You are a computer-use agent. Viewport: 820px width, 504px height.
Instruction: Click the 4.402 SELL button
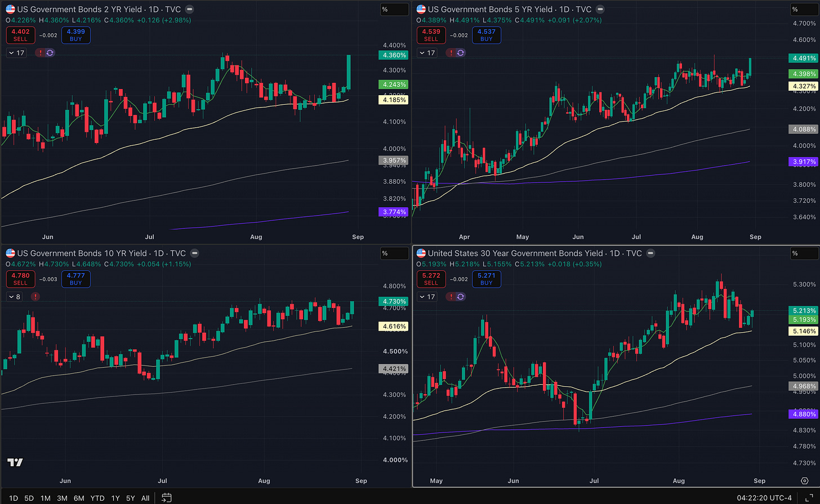coord(20,35)
